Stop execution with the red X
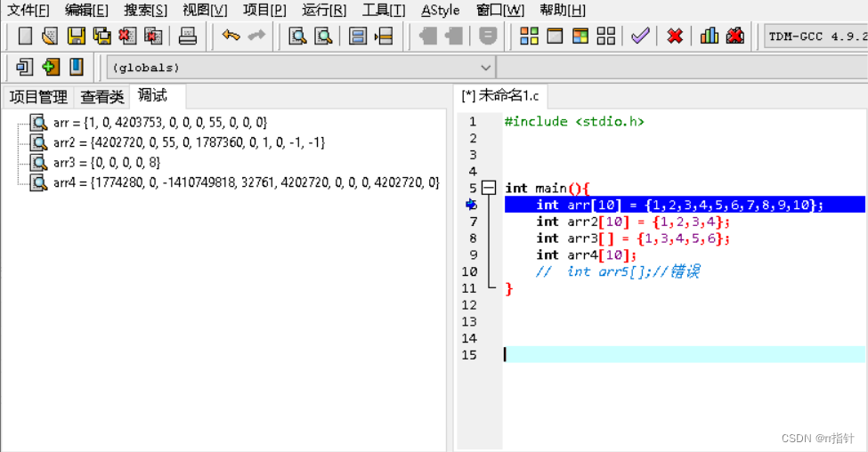Image resolution: width=868 pixels, height=452 pixels. pos(675,36)
